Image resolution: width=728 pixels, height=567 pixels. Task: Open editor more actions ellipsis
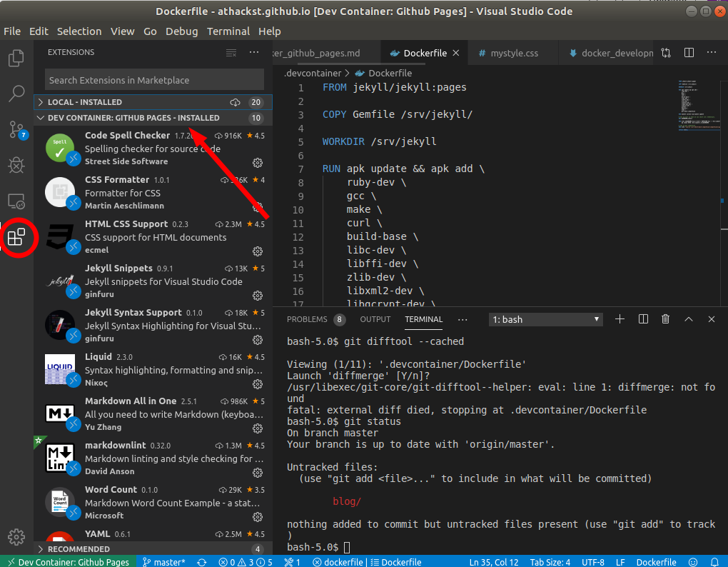click(712, 52)
